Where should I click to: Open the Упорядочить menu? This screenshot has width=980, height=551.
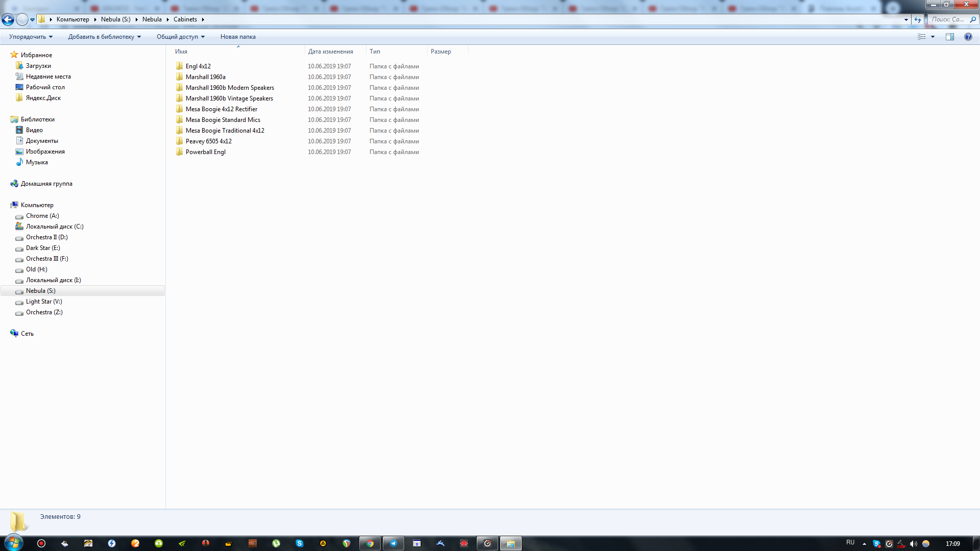[31, 37]
